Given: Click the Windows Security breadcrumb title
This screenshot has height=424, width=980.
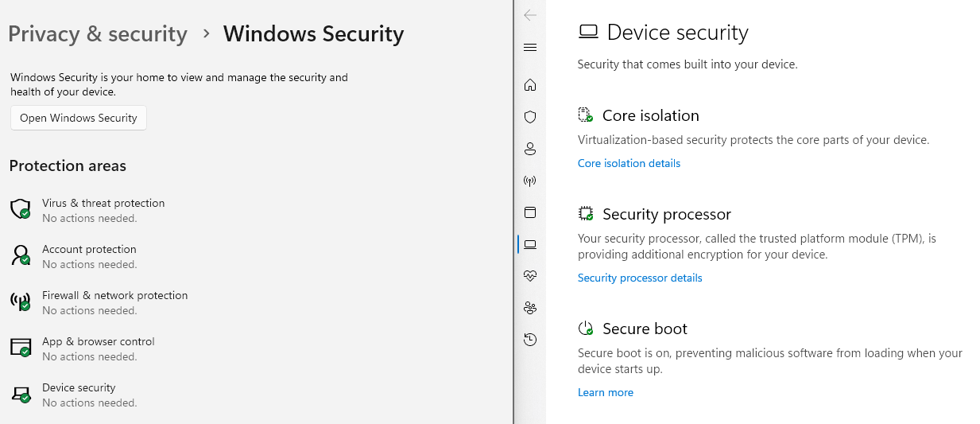Looking at the screenshot, I should tap(313, 34).
